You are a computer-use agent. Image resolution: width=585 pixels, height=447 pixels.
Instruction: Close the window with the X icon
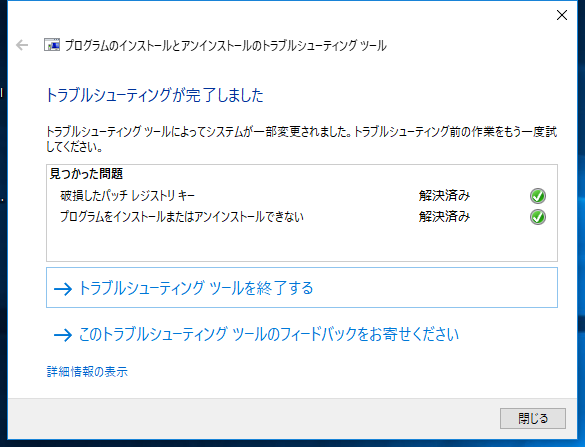coord(561,15)
